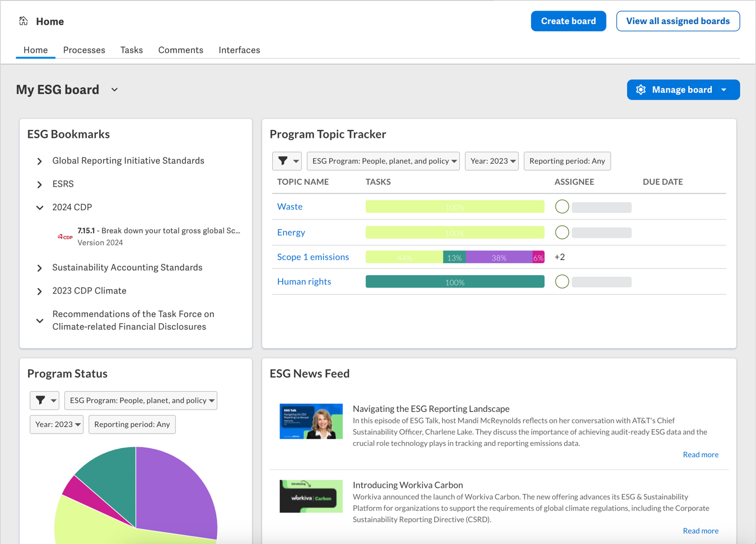Click the 44% yellow segment of Scope 1 emissions
Viewport: 756px width, 544px height.
click(x=404, y=257)
